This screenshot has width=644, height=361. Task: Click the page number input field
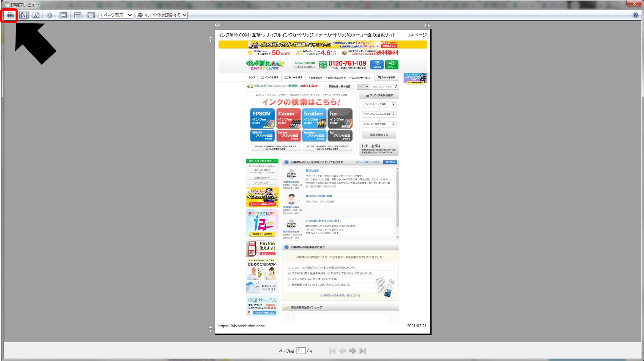(301, 351)
